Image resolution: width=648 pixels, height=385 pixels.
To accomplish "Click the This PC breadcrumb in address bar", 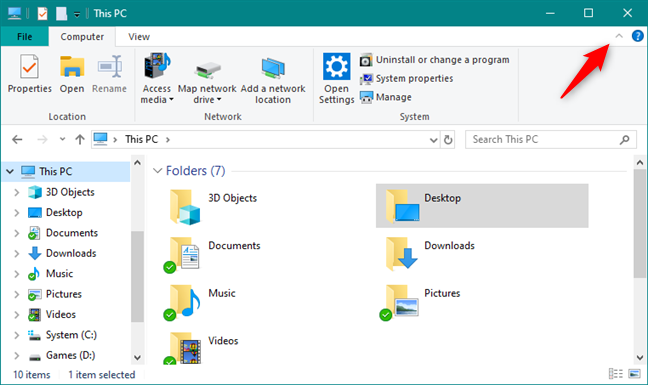I will point(141,140).
